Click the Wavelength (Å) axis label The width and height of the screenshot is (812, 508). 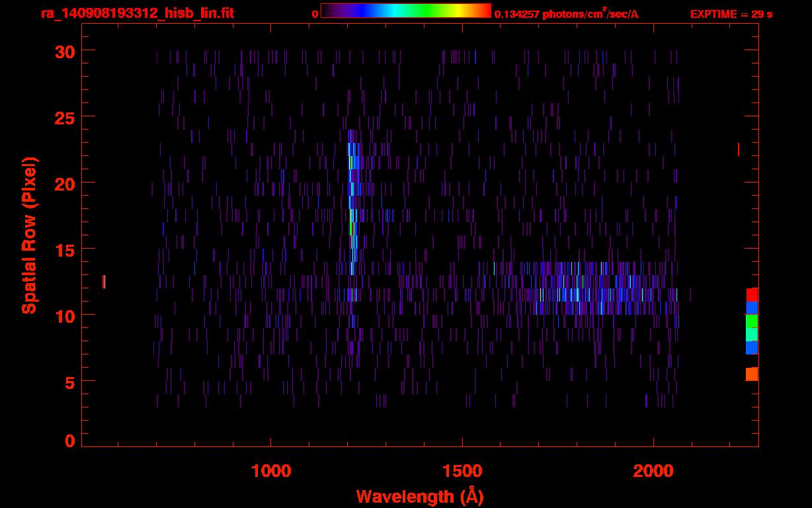420,496
